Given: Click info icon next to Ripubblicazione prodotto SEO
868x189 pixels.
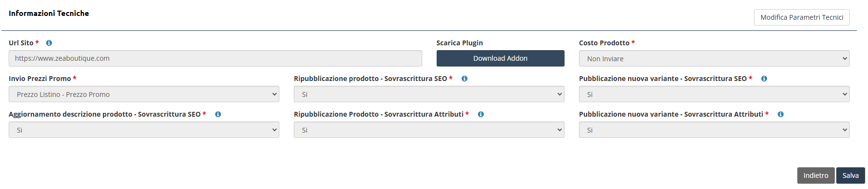Looking at the screenshot, I should 465,79.
